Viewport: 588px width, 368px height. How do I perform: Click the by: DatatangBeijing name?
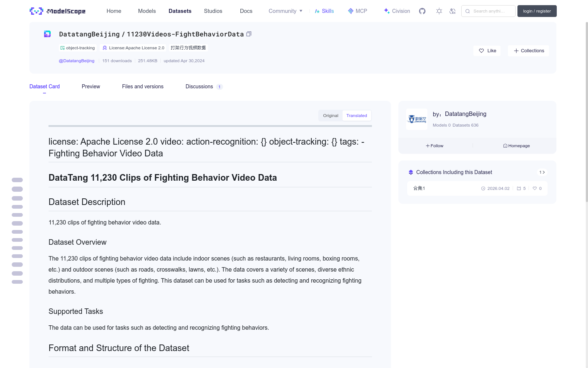tap(465, 114)
